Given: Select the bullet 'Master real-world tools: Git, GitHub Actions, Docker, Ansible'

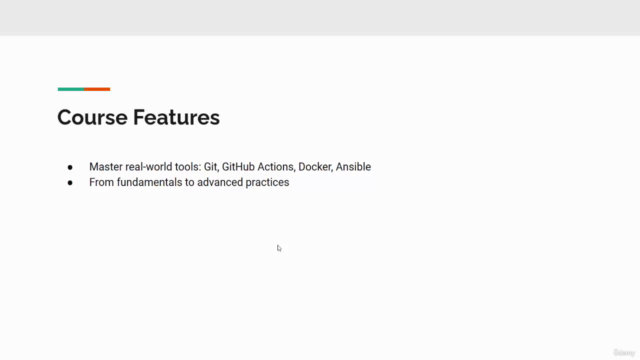Looking at the screenshot, I should tap(230, 167).
